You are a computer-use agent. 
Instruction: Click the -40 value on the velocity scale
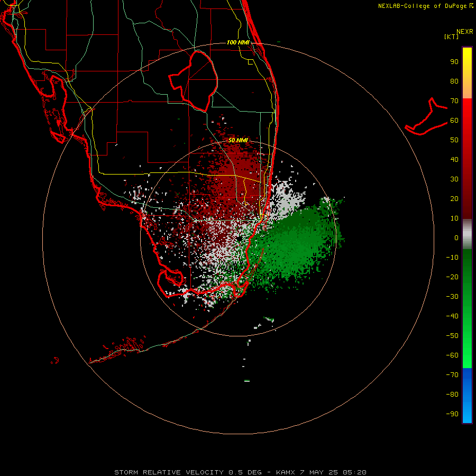pyautogui.click(x=452, y=316)
